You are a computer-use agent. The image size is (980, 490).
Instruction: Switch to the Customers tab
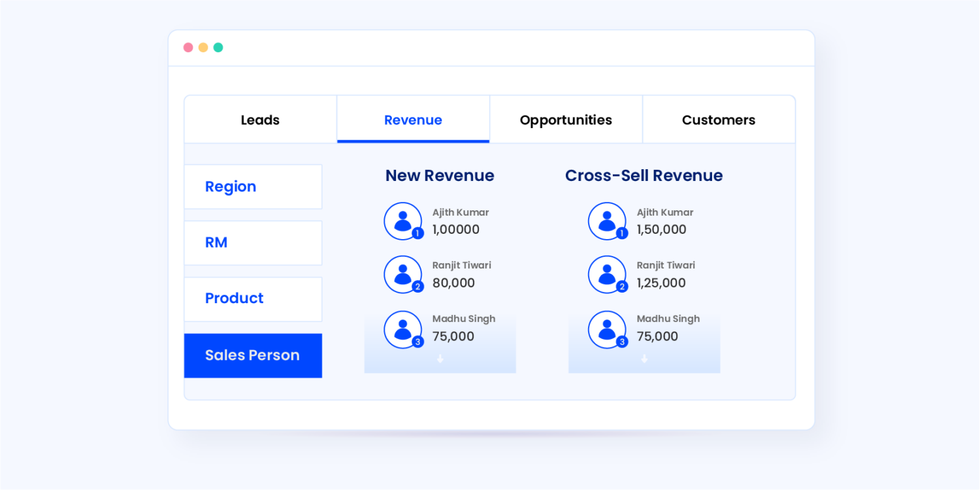[719, 120]
